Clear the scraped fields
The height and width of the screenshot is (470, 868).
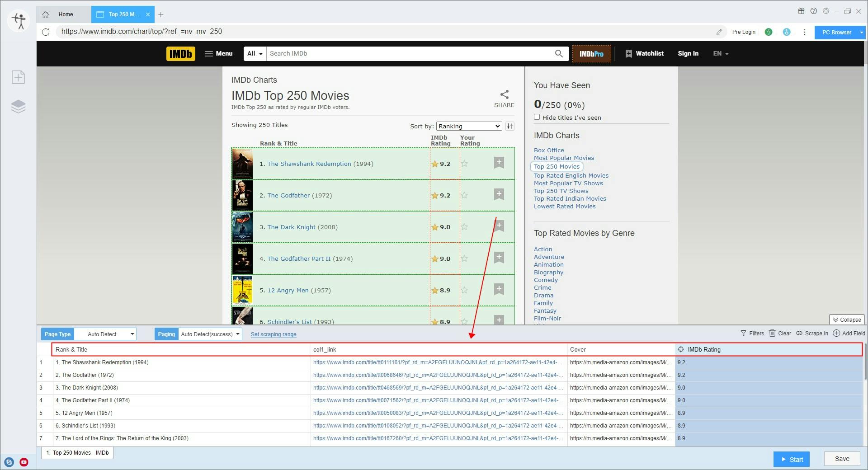click(x=780, y=334)
